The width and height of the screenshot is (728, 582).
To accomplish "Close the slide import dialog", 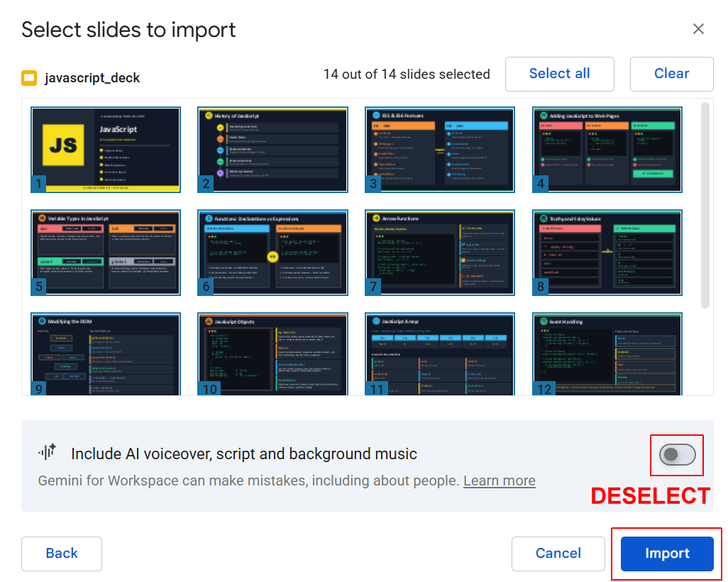I will (698, 28).
